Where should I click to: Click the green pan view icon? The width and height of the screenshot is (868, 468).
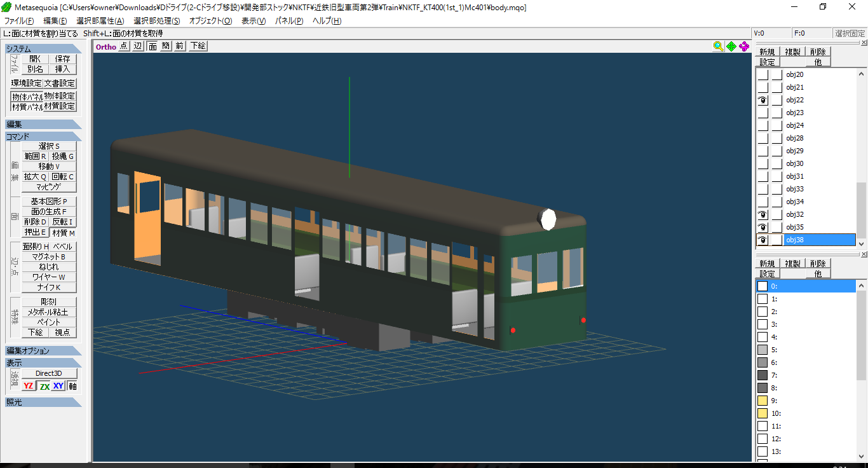[x=731, y=46]
